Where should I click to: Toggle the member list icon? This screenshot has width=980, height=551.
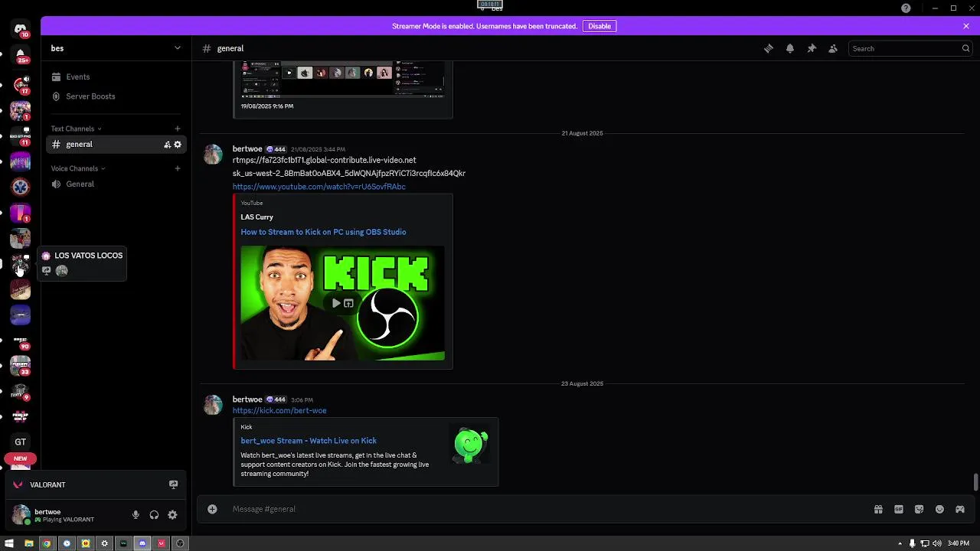[833, 48]
